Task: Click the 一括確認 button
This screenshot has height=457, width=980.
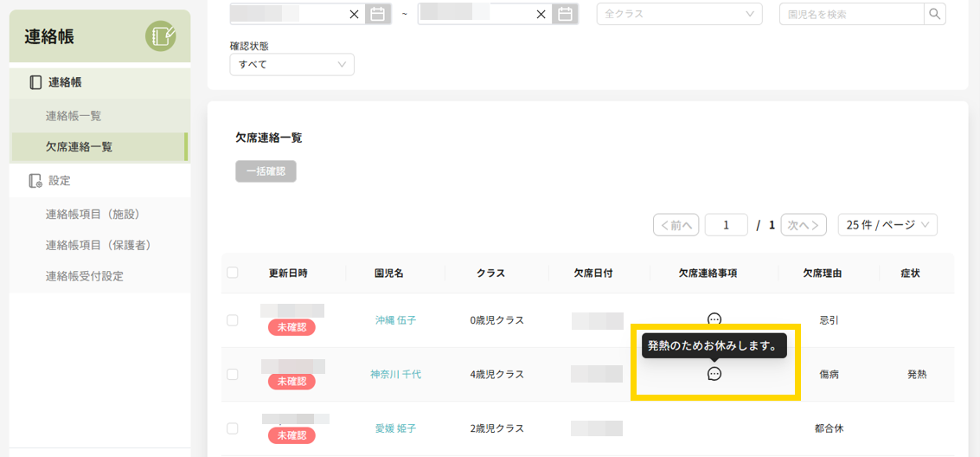Action: click(x=266, y=171)
